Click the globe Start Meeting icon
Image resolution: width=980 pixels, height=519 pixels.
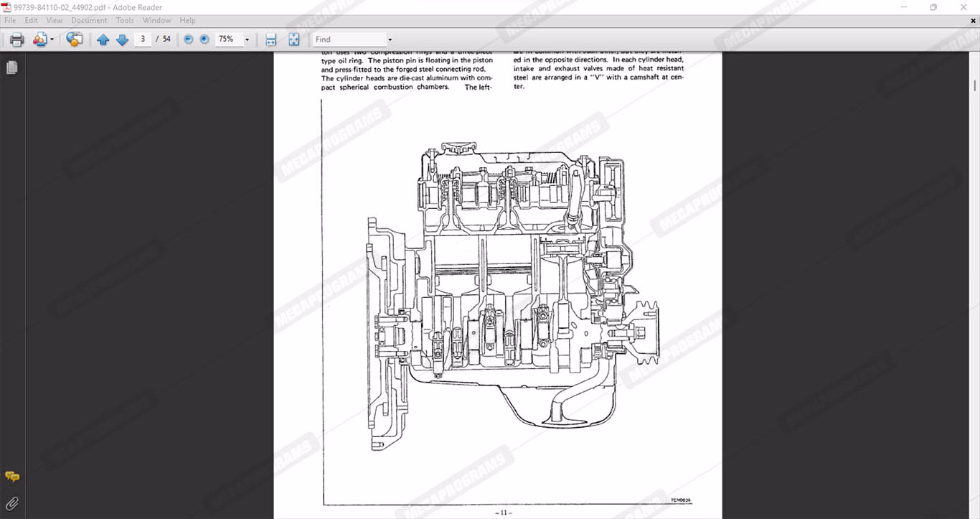(74, 39)
